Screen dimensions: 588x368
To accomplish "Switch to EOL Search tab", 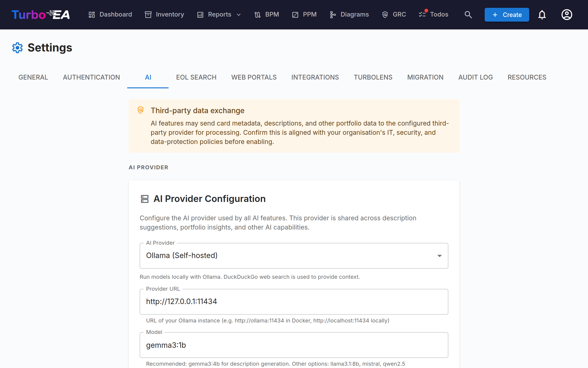I will (x=196, y=77).
